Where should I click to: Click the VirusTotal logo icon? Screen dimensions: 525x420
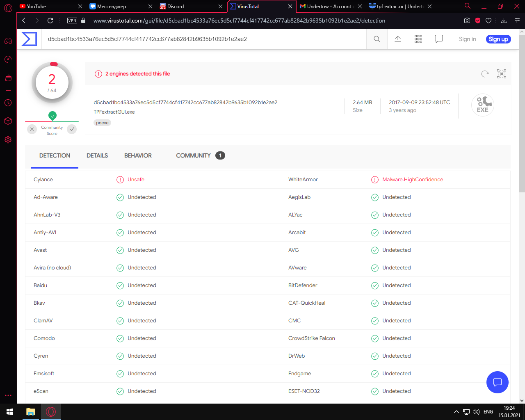click(29, 39)
